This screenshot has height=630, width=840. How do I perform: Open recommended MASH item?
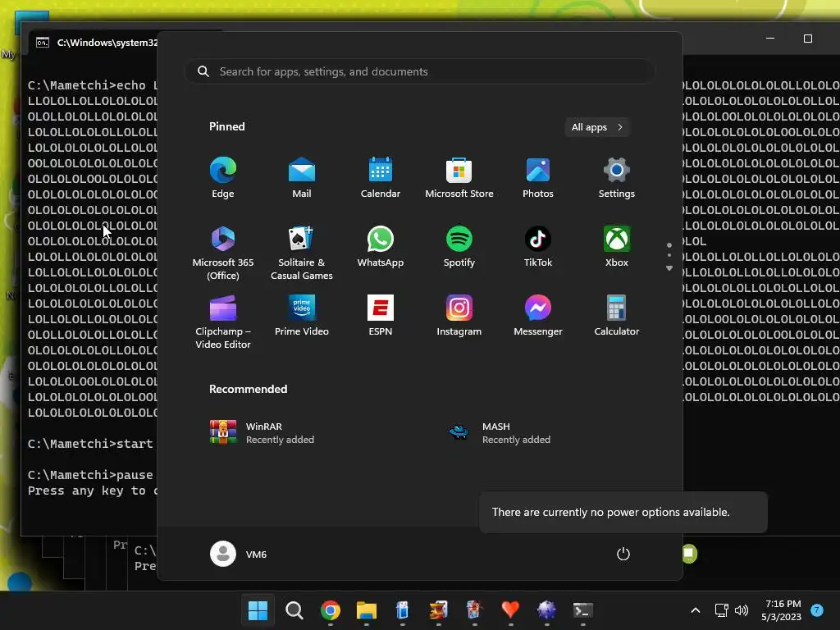[498, 432]
